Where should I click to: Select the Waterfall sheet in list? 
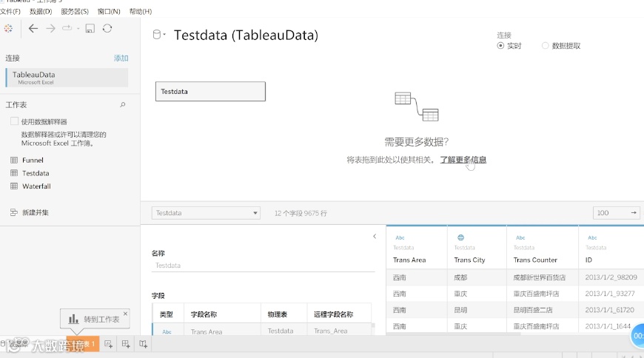[36, 186]
